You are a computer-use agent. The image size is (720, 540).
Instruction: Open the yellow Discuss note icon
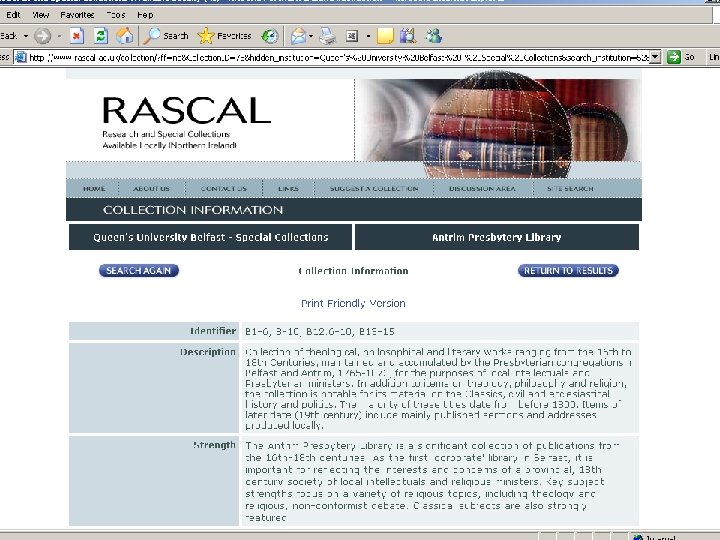[385, 36]
